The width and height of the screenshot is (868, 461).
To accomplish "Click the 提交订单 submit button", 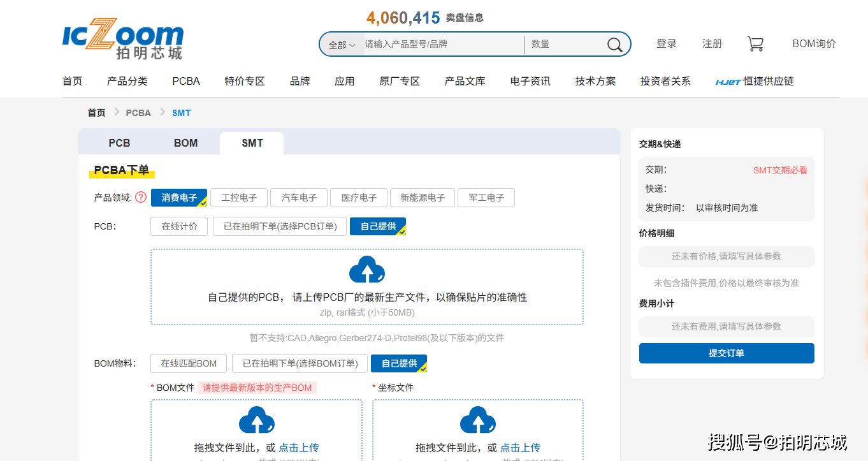I will (x=726, y=353).
